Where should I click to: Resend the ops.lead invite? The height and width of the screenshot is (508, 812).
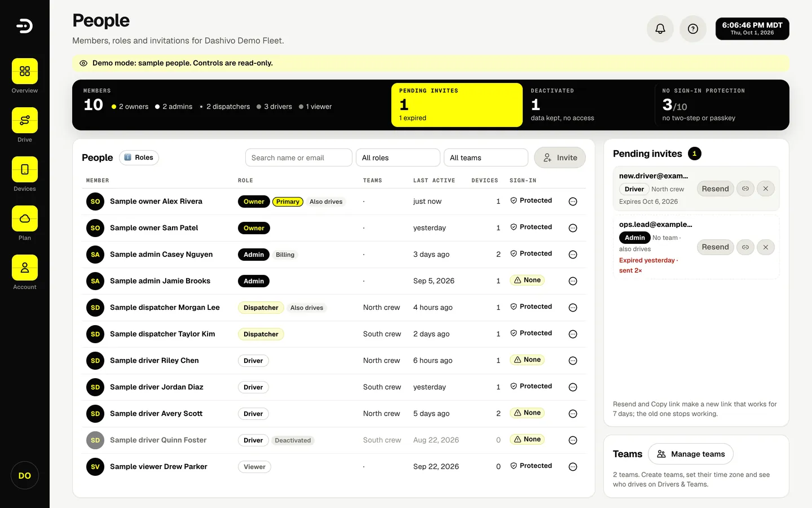point(715,247)
